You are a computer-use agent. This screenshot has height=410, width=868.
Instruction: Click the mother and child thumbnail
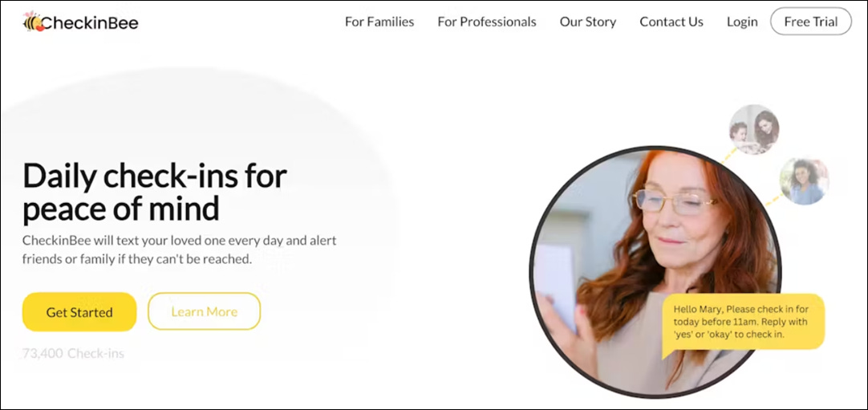(754, 129)
